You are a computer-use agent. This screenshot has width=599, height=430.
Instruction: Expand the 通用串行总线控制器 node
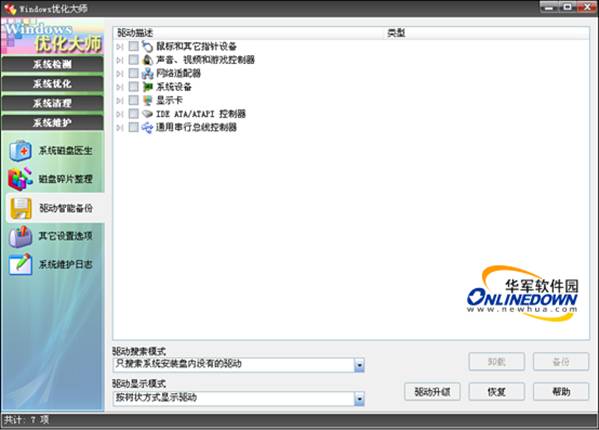point(120,128)
